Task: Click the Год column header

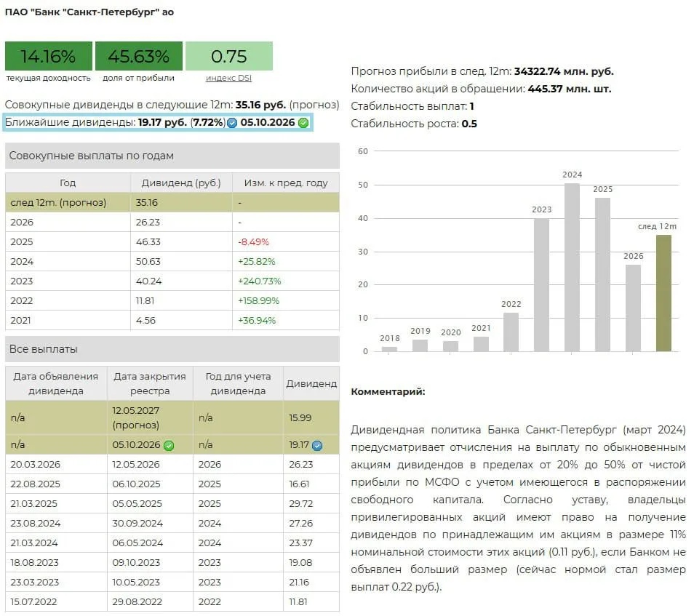Action: tap(68, 183)
